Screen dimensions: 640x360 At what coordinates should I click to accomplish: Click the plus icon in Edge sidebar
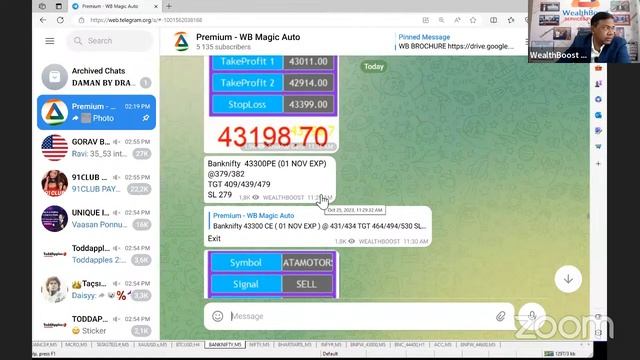tap(598, 164)
